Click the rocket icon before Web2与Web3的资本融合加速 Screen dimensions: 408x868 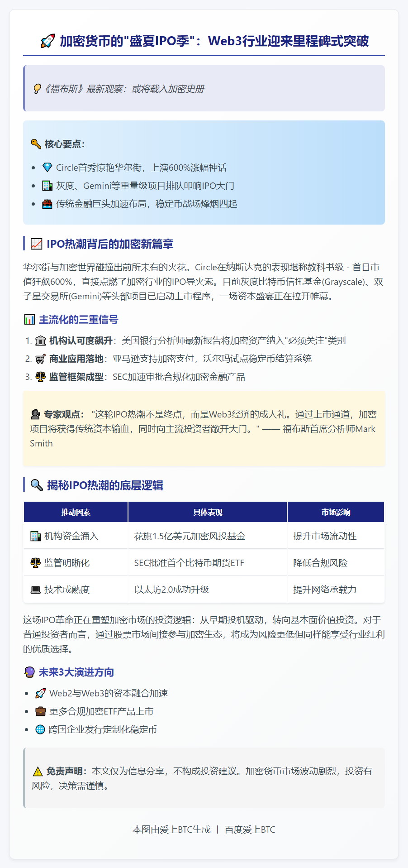(40, 693)
